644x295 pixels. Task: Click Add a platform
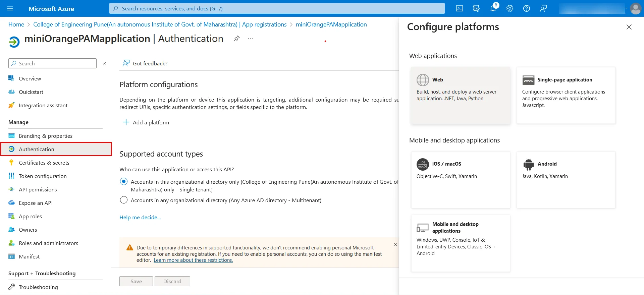pyautogui.click(x=146, y=122)
